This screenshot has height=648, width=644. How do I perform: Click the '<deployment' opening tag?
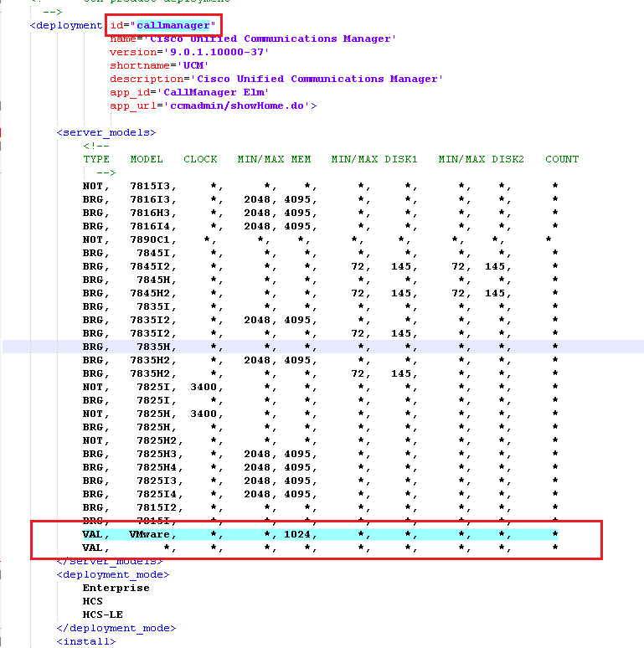tap(66, 25)
